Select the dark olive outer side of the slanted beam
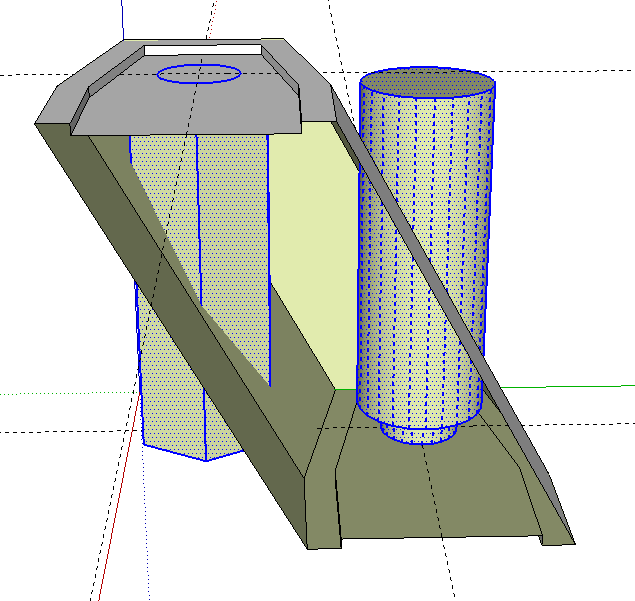This screenshot has width=635, height=601. click(x=170, y=308)
